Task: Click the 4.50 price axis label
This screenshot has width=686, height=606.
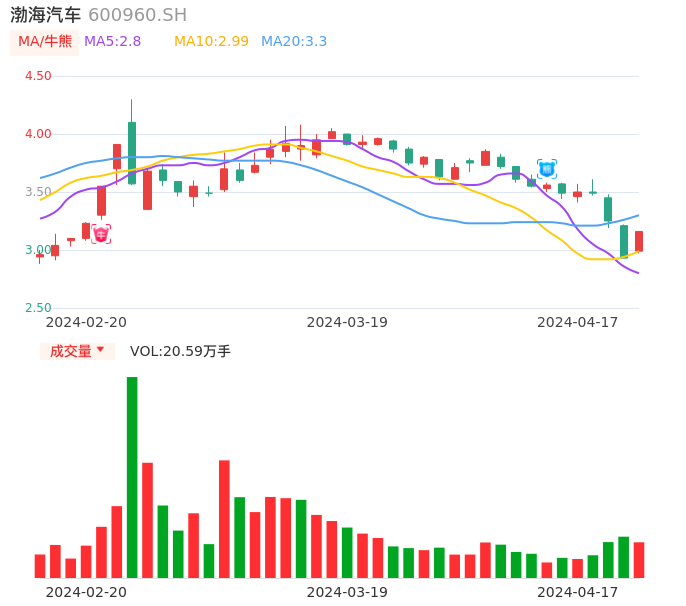Action: (x=38, y=76)
